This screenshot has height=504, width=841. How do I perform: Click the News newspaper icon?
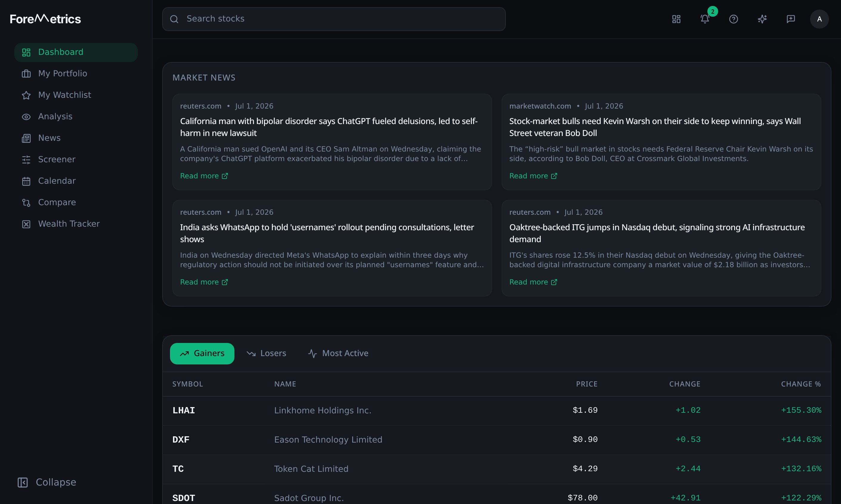(x=26, y=138)
